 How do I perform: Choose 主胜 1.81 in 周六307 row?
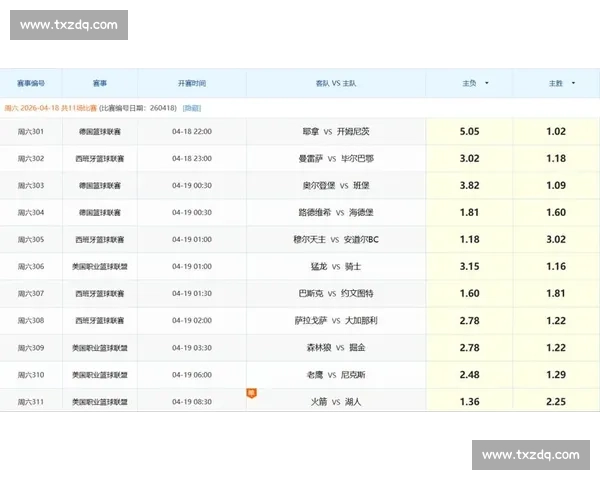coord(556,293)
